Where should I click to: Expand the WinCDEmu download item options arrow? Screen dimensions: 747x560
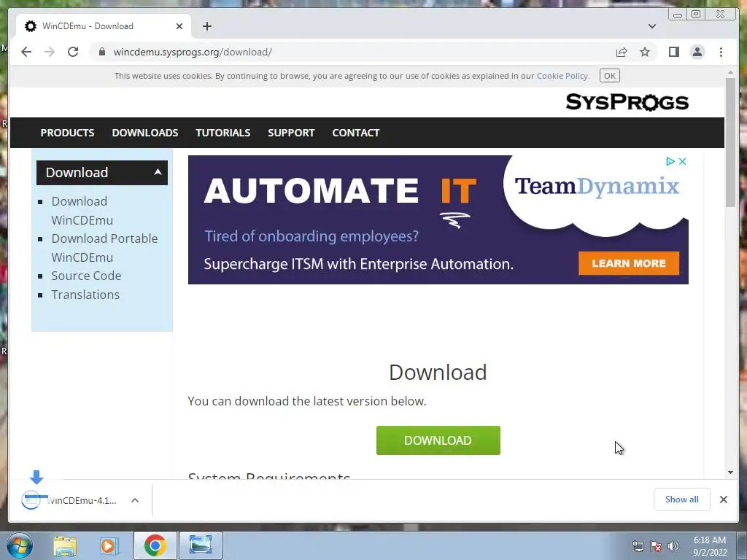pos(135,500)
